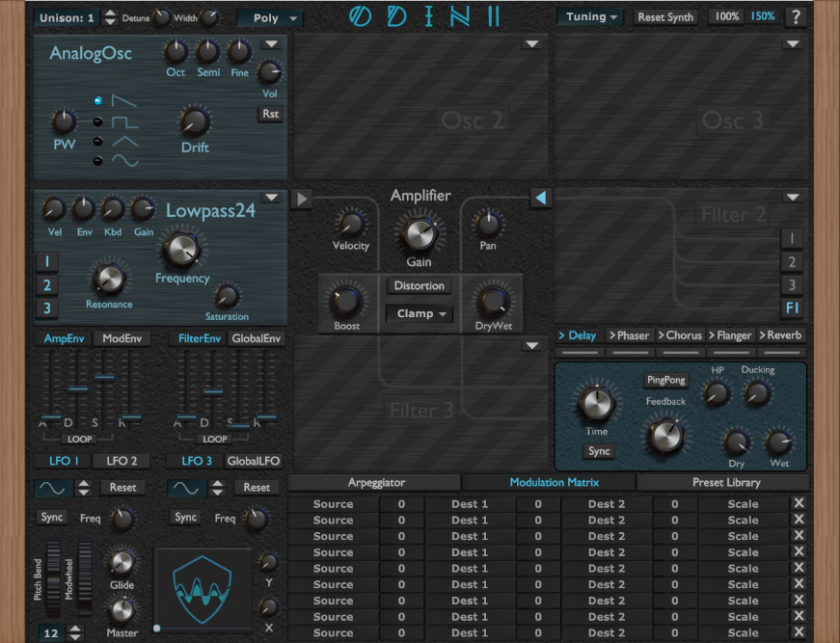Open the Tuning dropdown menu
The image size is (840, 643).
(591, 16)
